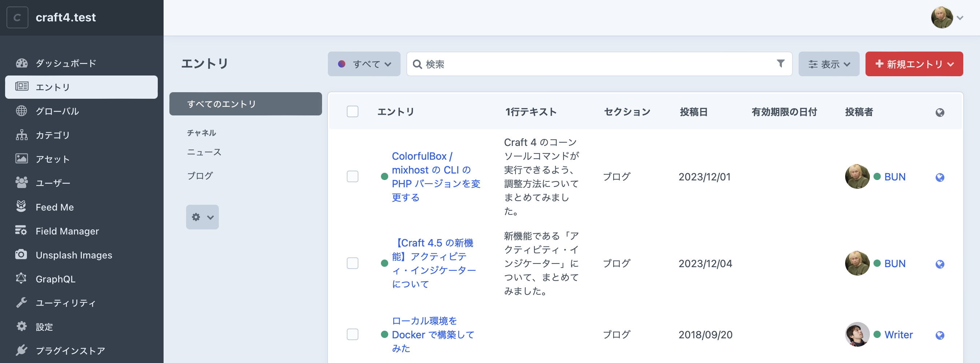Open the user account avatar menu
Screen dimensions: 980x363
(943, 17)
